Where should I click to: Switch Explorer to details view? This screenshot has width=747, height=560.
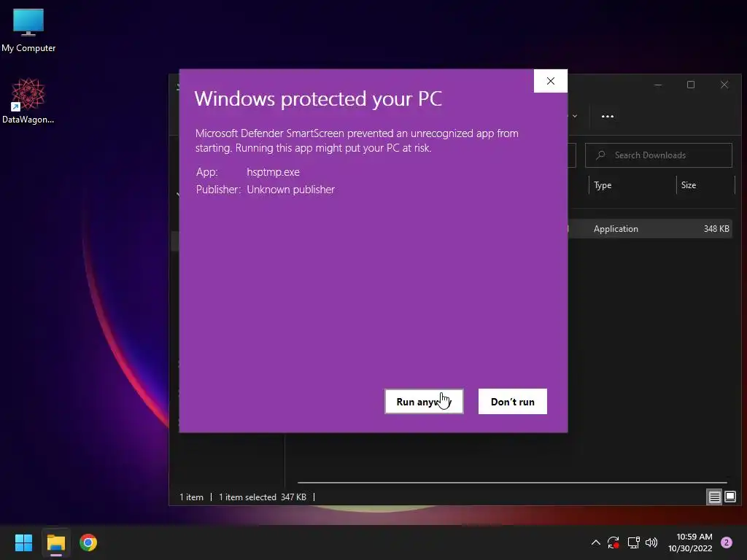click(x=715, y=497)
